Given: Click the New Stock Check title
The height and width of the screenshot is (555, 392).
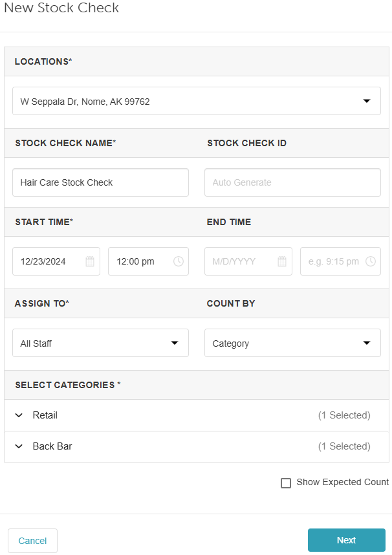Looking at the screenshot, I should [x=61, y=8].
